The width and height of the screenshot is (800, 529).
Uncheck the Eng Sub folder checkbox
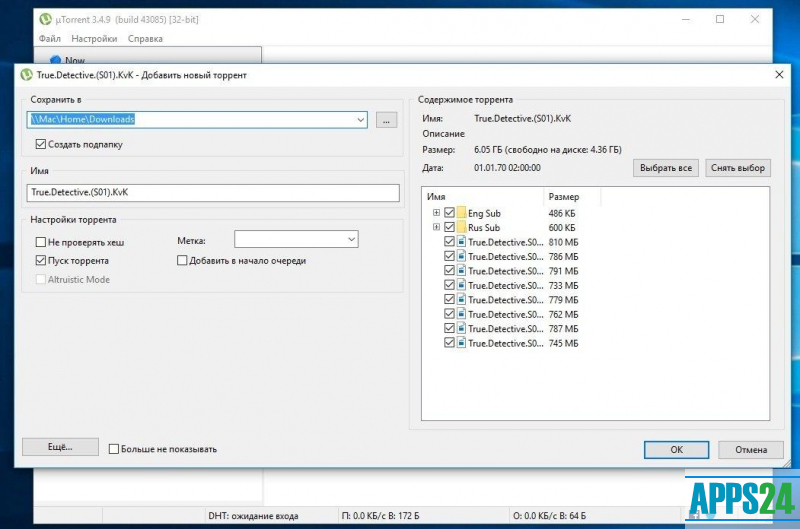(x=449, y=213)
